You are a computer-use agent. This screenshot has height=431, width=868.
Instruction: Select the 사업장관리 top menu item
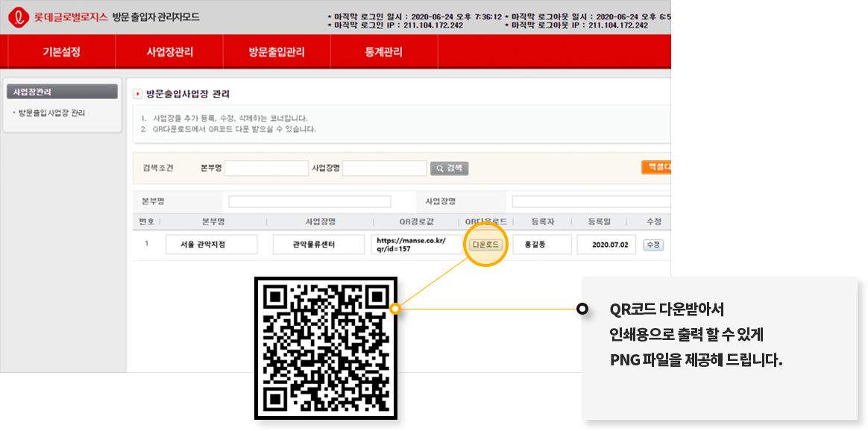[x=169, y=52]
